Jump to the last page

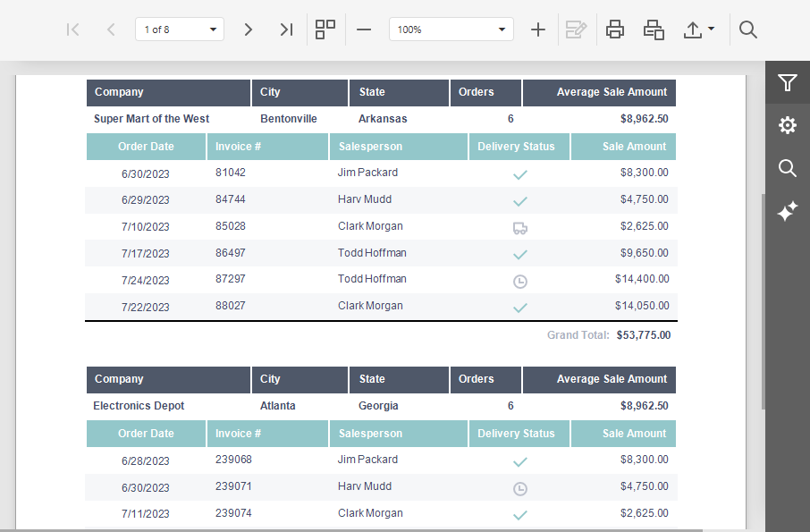(286, 30)
